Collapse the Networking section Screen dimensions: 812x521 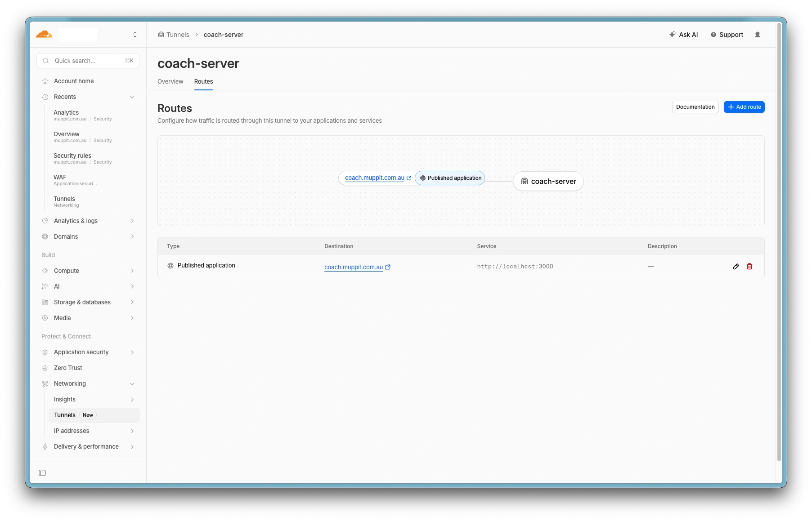(132, 384)
